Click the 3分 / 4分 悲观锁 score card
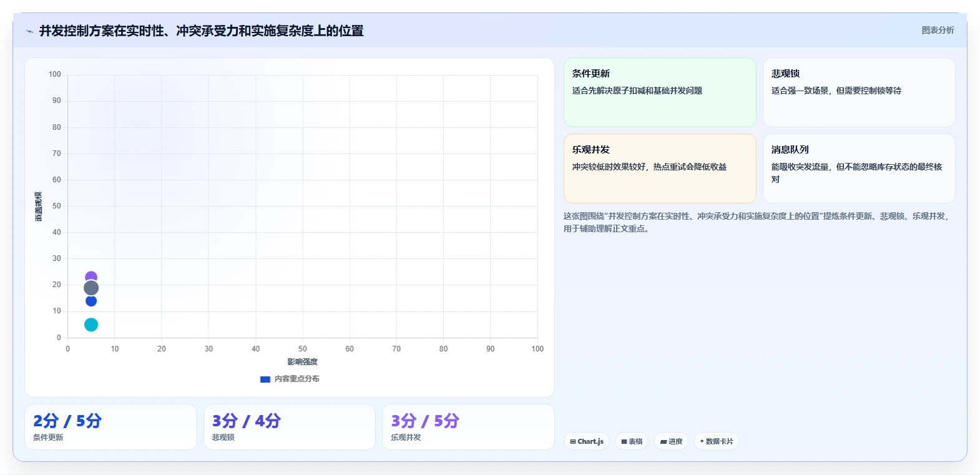 pos(290,427)
